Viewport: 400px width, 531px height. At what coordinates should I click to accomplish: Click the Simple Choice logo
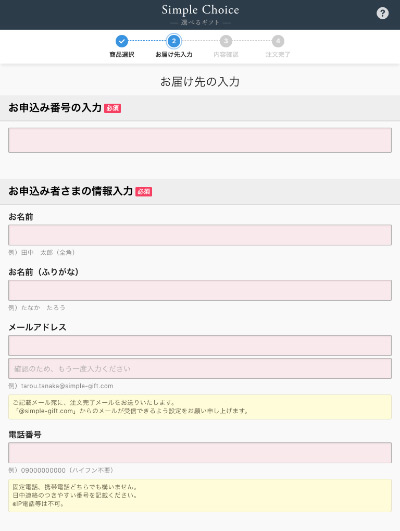(200, 14)
